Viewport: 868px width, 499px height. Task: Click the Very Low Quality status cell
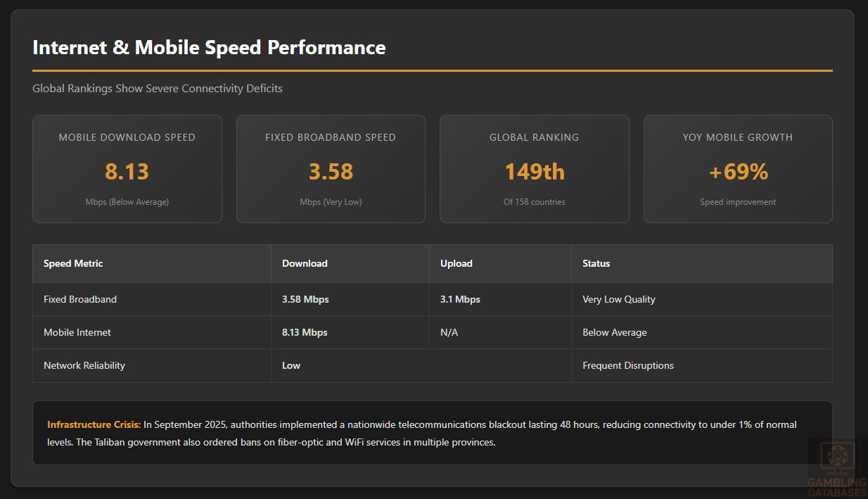(619, 299)
